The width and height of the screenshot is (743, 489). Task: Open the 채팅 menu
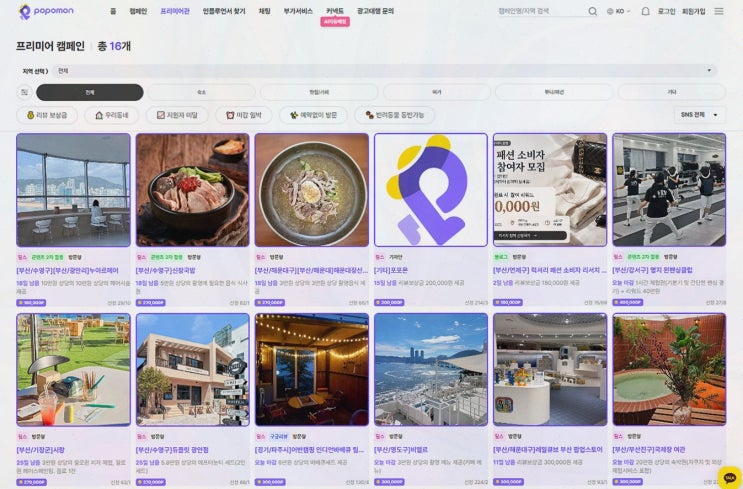pyautogui.click(x=264, y=11)
